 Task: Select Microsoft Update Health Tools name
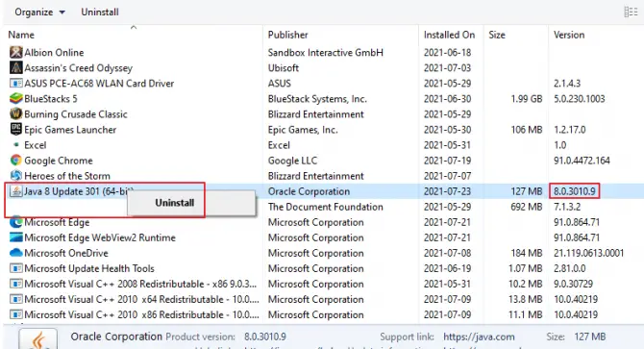pos(89,268)
